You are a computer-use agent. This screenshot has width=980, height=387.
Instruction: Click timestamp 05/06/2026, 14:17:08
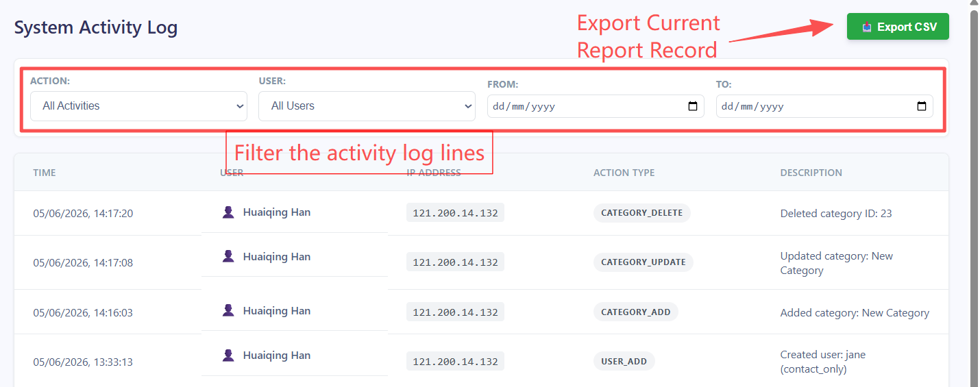(83, 263)
